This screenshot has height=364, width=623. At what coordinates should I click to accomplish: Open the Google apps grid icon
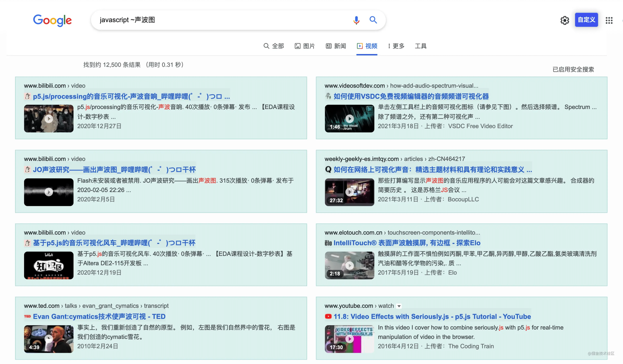609,20
